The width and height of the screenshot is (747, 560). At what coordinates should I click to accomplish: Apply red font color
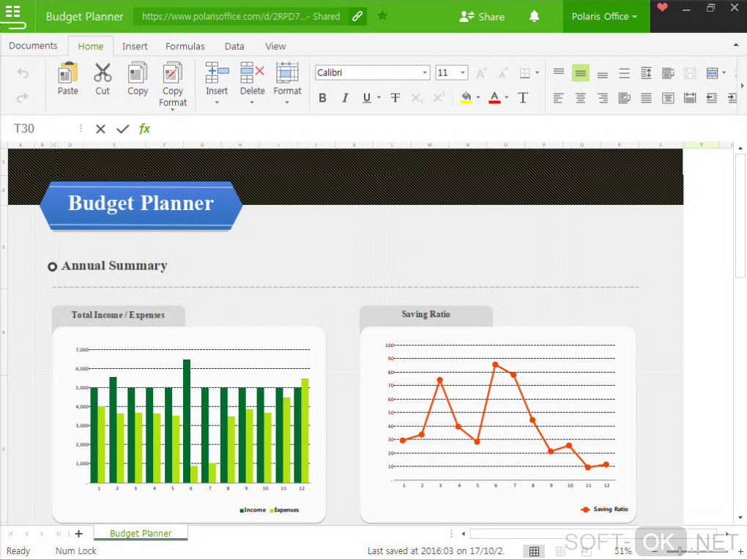(494, 97)
